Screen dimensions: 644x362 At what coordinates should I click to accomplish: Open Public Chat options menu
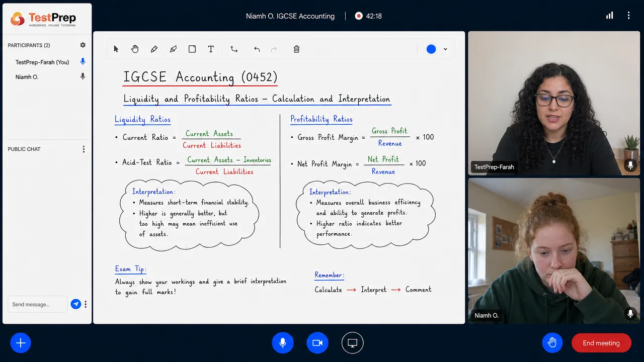[84, 149]
